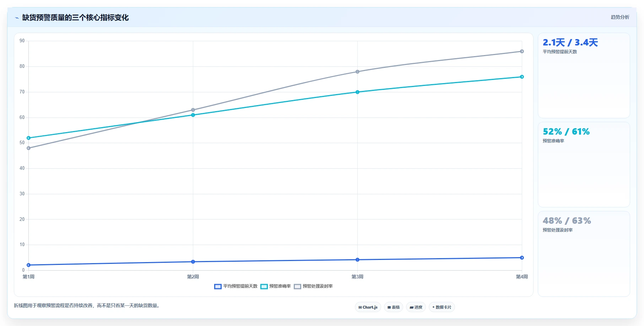Select the cyan 预警准确率 point at 第3周
The image size is (644, 326).
tap(357, 92)
